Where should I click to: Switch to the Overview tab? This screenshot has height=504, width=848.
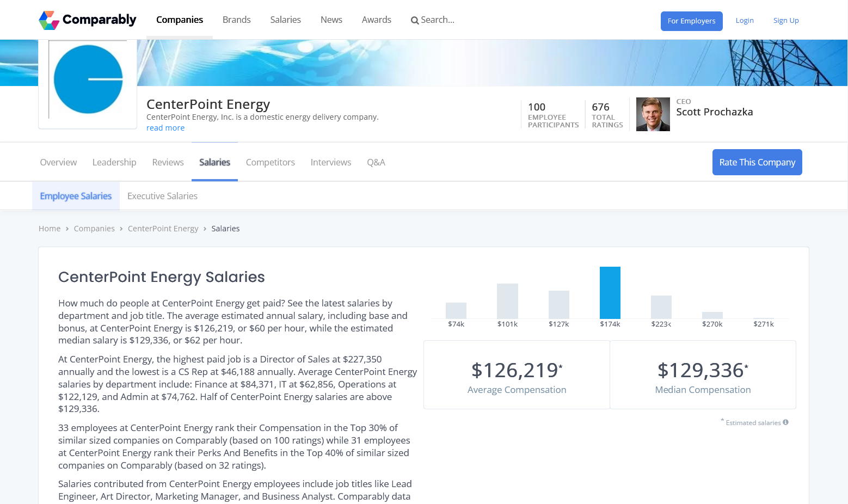tap(58, 162)
